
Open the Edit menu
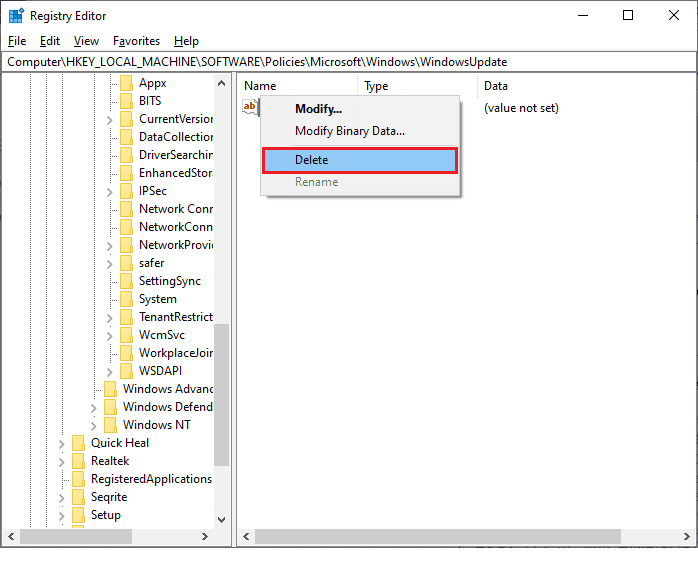pos(49,41)
